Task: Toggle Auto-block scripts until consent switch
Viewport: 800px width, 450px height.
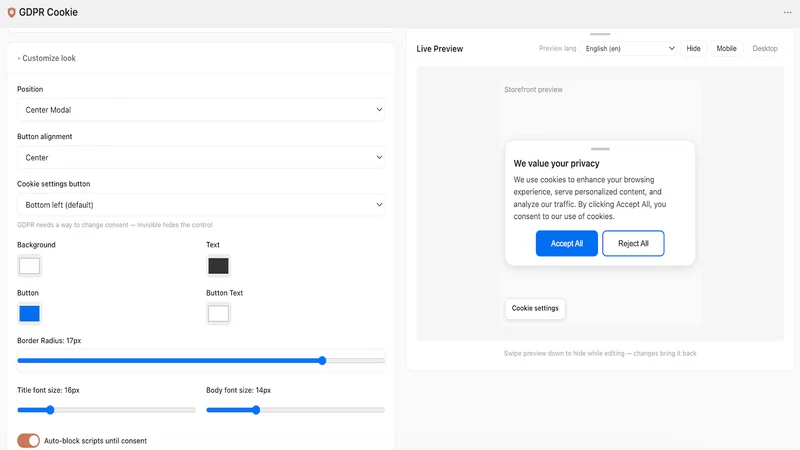Action: [x=28, y=441]
